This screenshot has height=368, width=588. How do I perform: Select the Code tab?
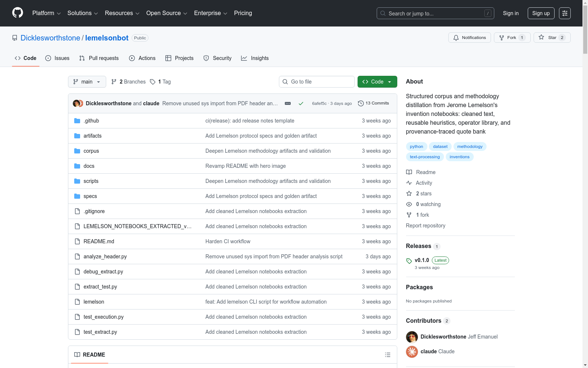[26, 58]
